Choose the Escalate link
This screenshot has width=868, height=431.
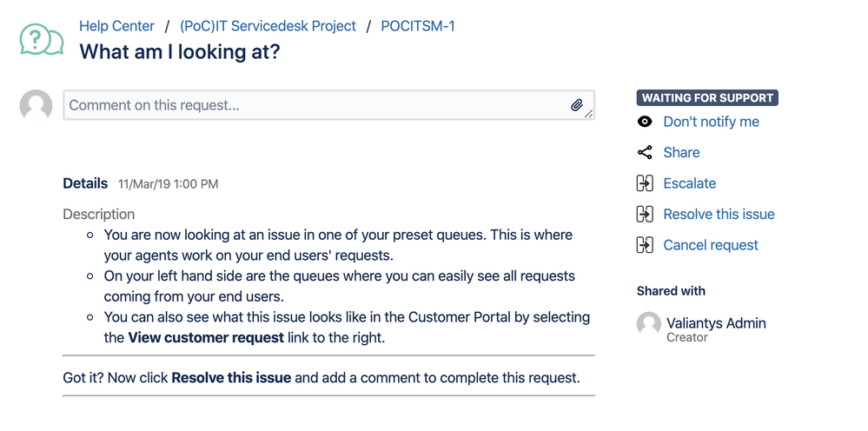pos(690,183)
